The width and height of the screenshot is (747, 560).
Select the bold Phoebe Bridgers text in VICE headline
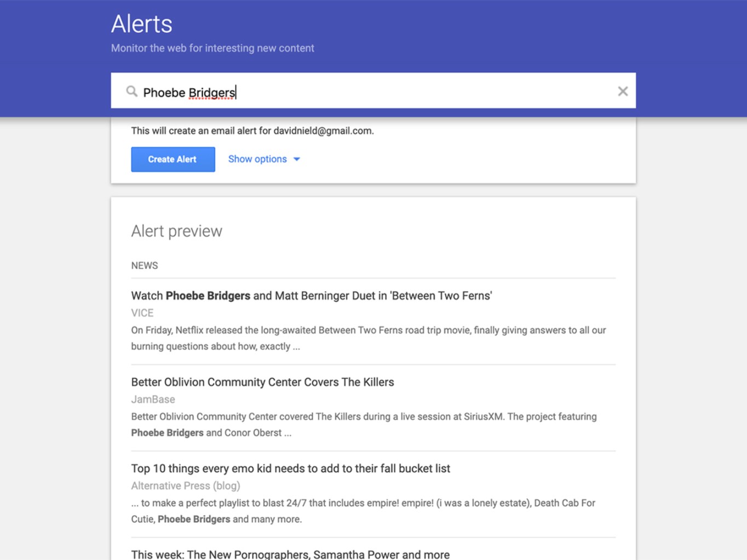tap(208, 296)
